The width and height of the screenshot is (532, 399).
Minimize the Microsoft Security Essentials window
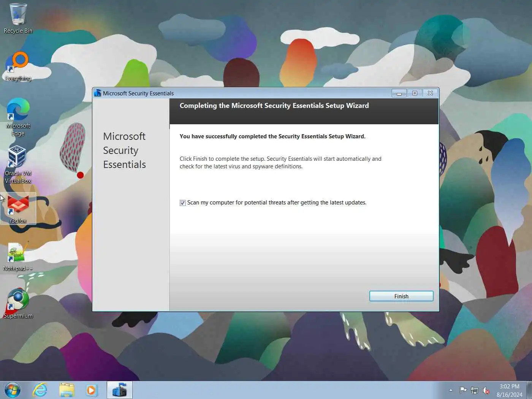tap(399, 93)
